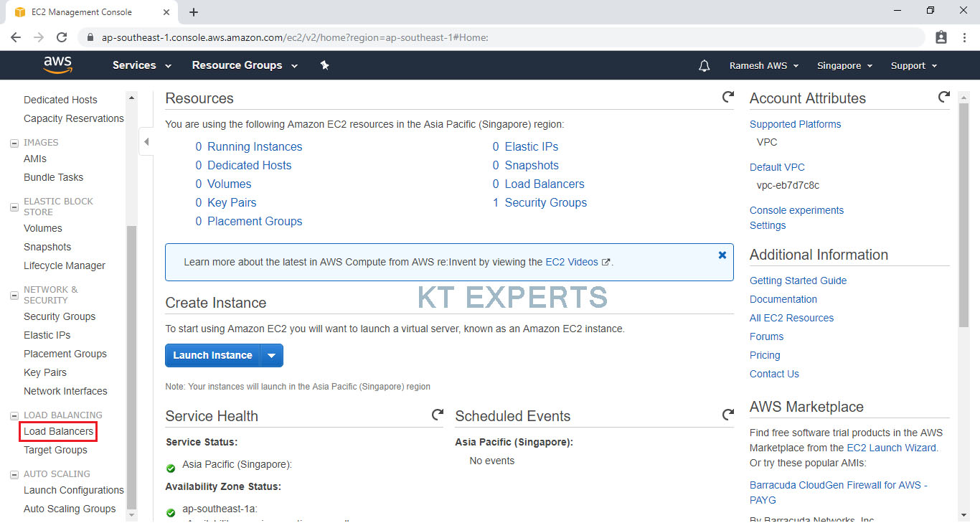The width and height of the screenshot is (980, 523).
Task: Go back with browser back arrow
Action: [x=16, y=37]
